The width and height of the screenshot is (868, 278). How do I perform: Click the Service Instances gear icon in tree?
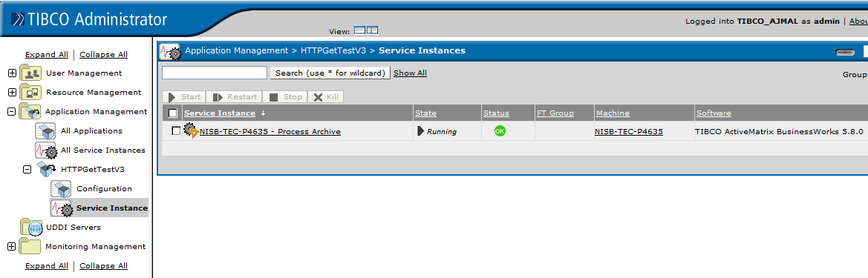(x=62, y=208)
